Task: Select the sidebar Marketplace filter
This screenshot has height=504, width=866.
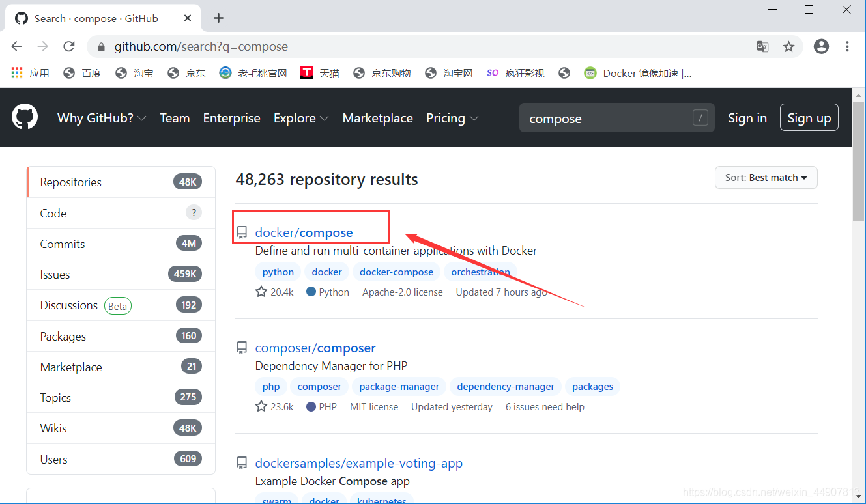Action: (121, 367)
